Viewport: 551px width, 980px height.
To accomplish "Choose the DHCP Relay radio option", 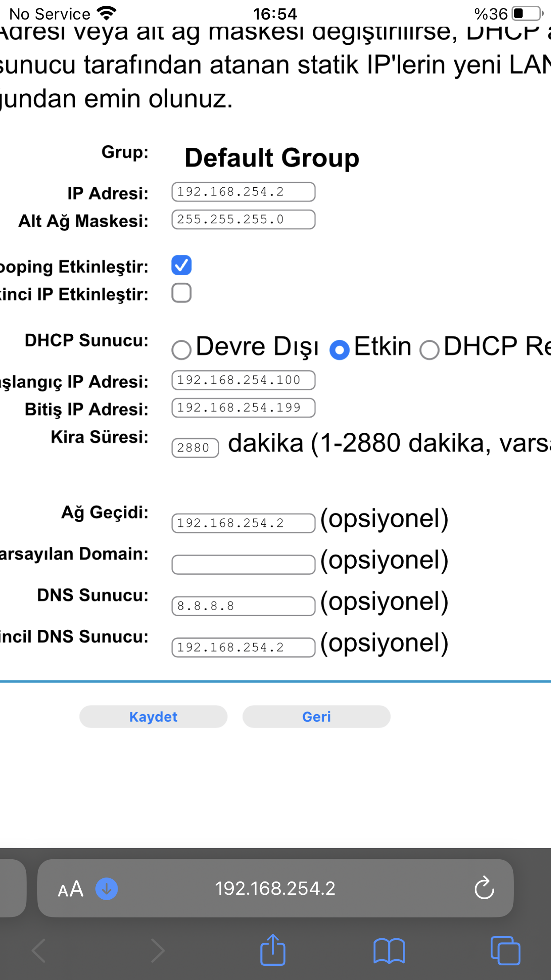I will point(429,350).
